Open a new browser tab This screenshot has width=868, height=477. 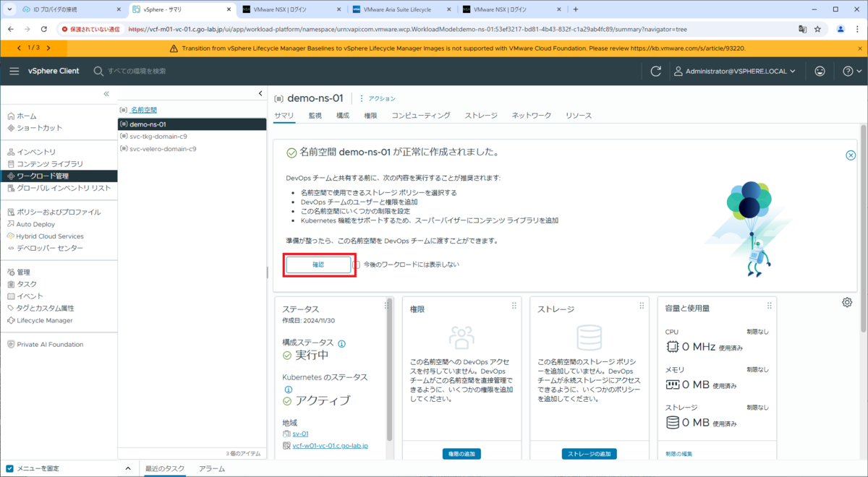tap(576, 9)
